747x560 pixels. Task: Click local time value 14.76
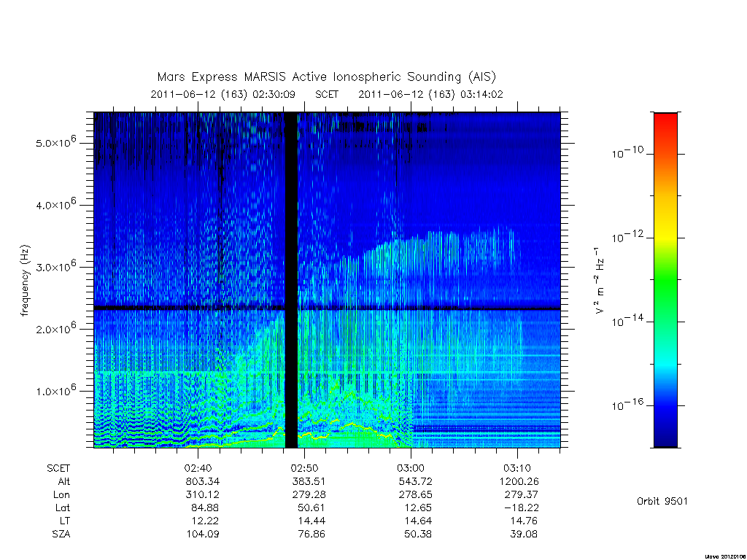524,521
